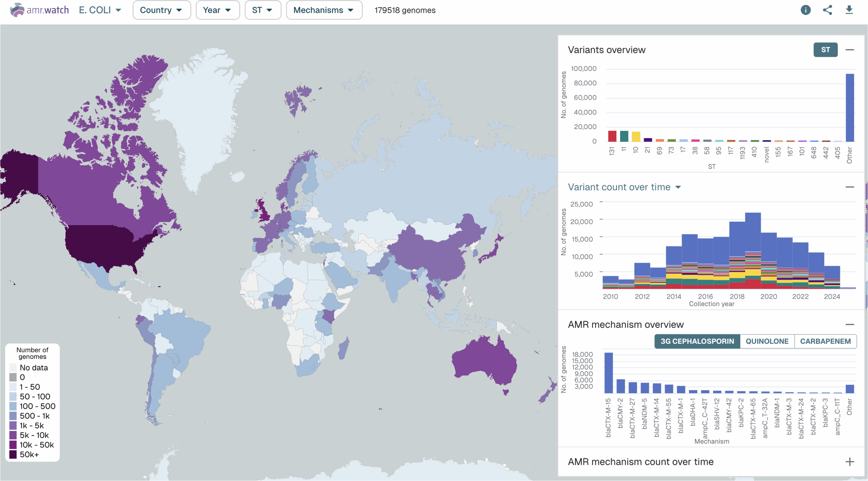The height and width of the screenshot is (481, 868).
Task: Toggle the ST display mode in Variants overview
Action: (x=825, y=50)
